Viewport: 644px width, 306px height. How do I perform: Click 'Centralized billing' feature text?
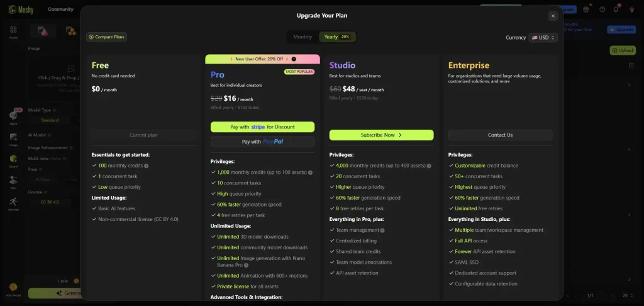356,241
